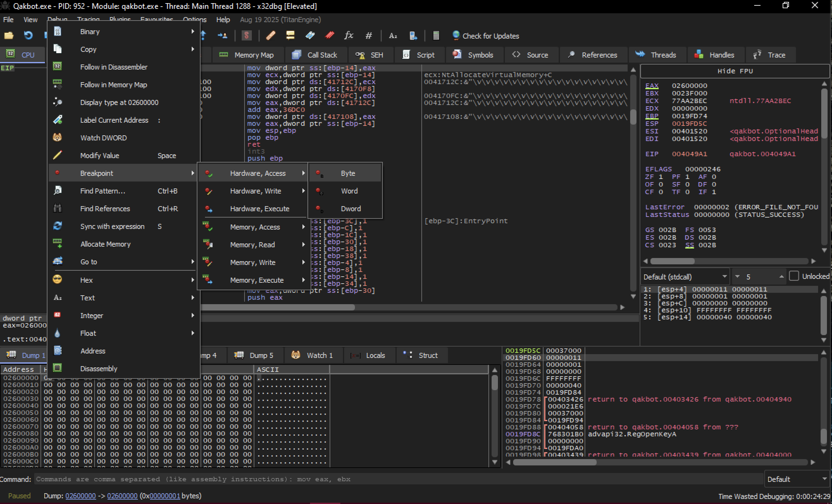Click the scylla red S icon

(246, 35)
